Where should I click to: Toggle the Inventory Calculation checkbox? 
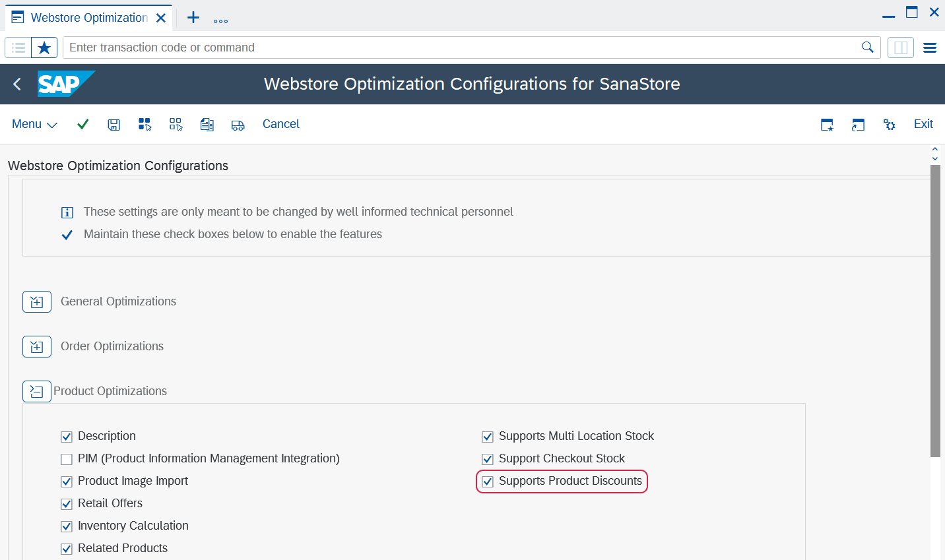[x=67, y=526]
